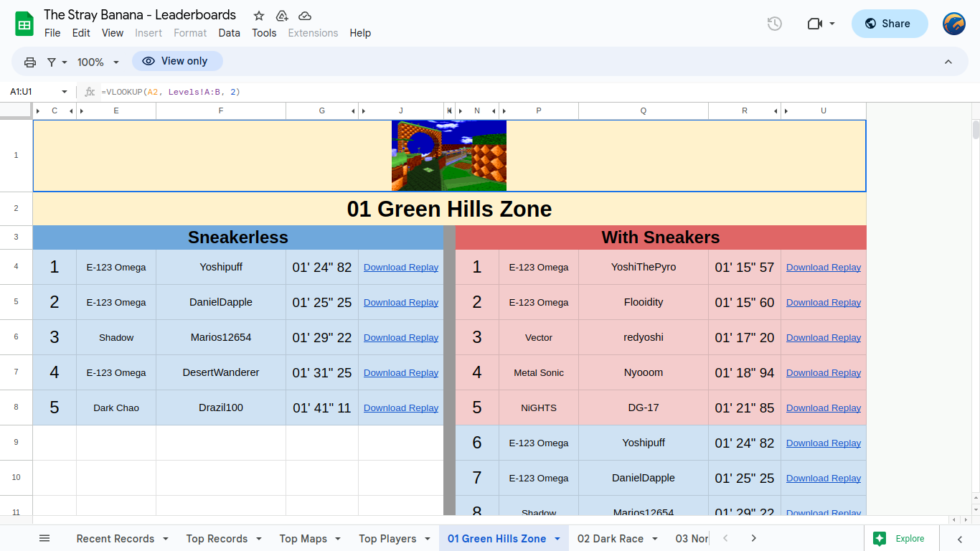
Task: Collapse the toolbar with chevron up
Action: (x=948, y=62)
